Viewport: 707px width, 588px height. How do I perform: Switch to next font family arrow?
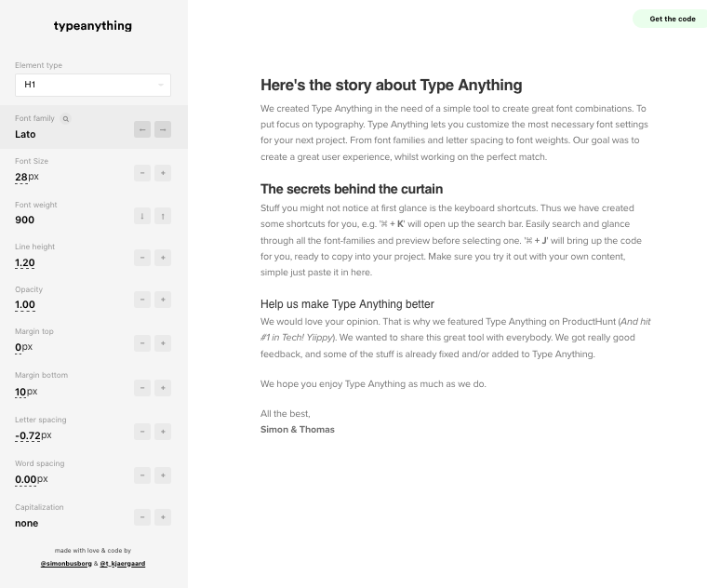[163, 129]
